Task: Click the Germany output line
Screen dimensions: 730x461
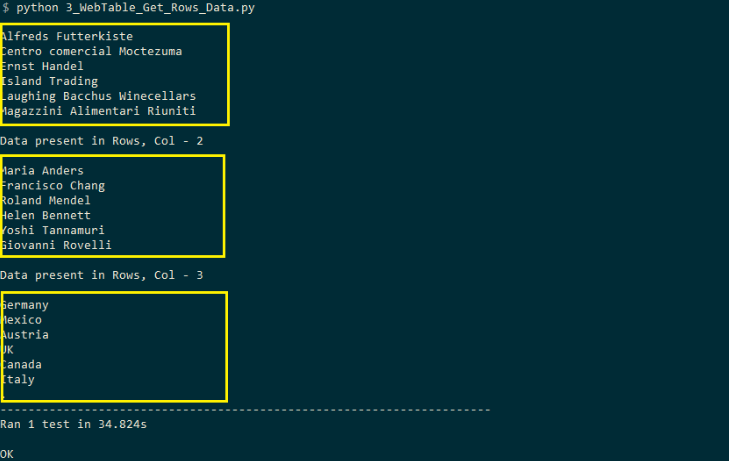Action: pyautogui.click(x=25, y=305)
